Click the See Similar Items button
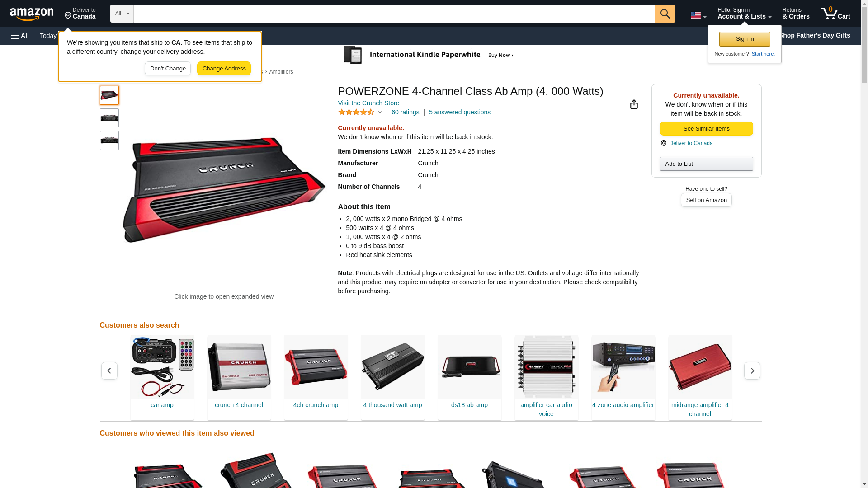The width and height of the screenshot is (868, 488). [706, 129]
